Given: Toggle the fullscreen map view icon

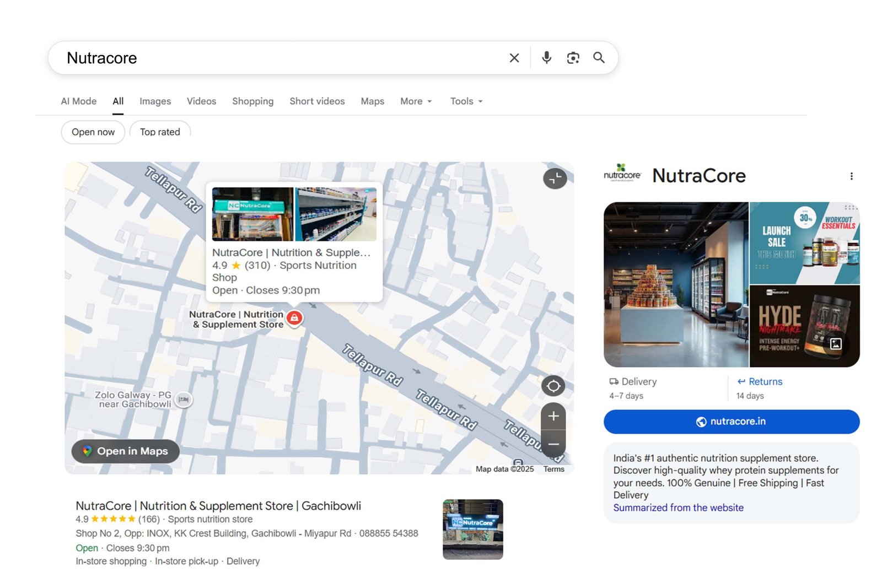Looking at the screenshot, I should tap(555, 179).
